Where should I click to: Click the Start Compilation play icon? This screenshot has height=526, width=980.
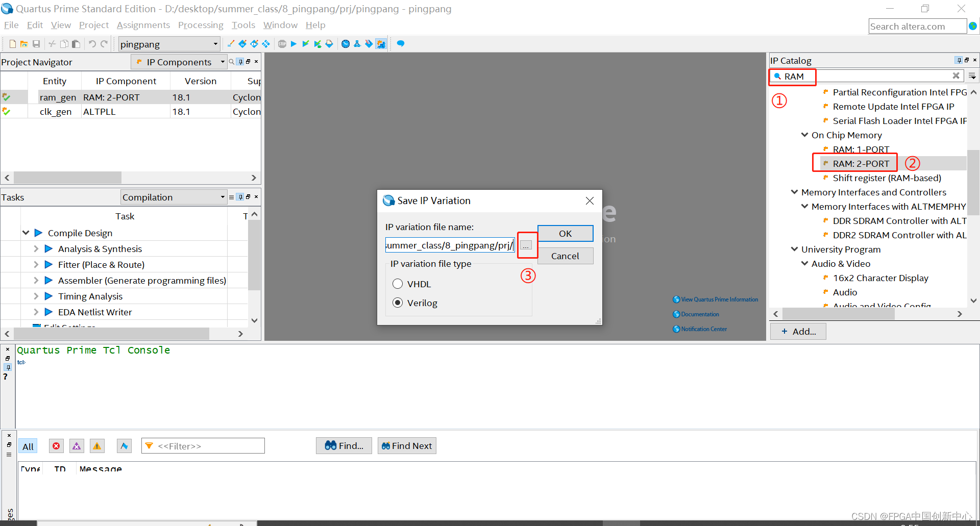(x=293, y=44)
